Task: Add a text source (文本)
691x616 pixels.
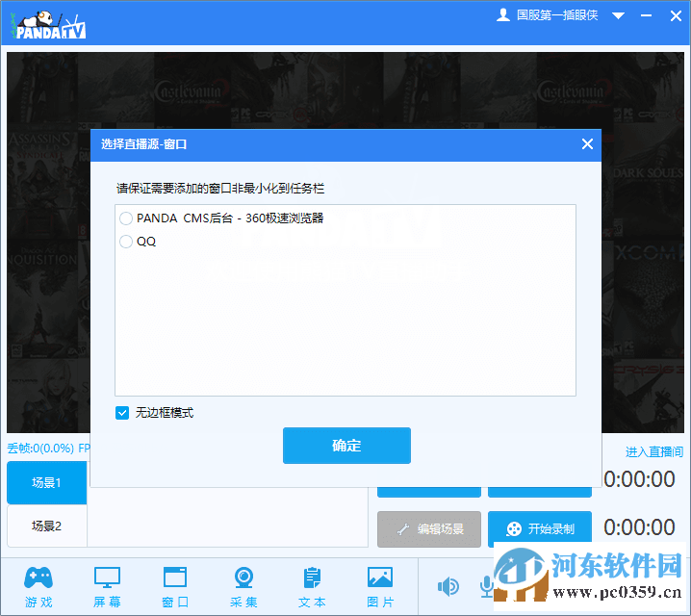Action: click(312, 587)
